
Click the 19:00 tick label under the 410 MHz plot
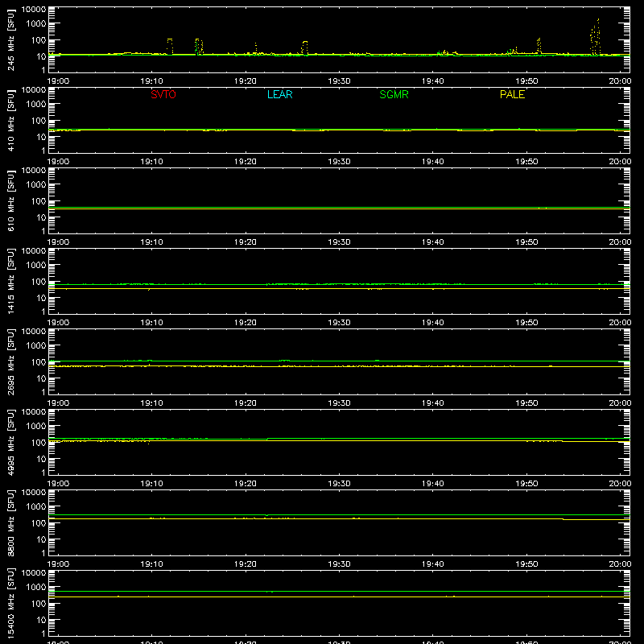[58, 162]
